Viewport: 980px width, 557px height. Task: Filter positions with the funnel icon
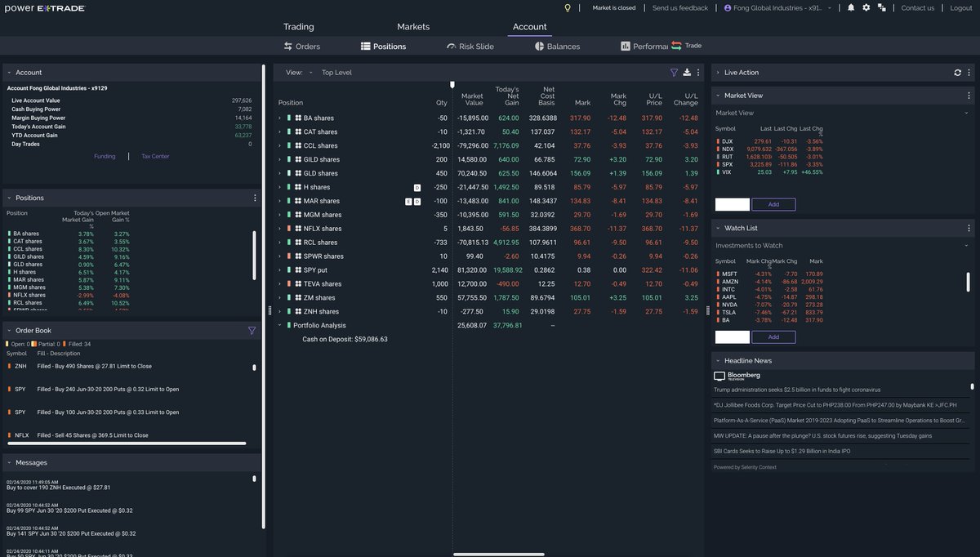(x=674, y=72)
